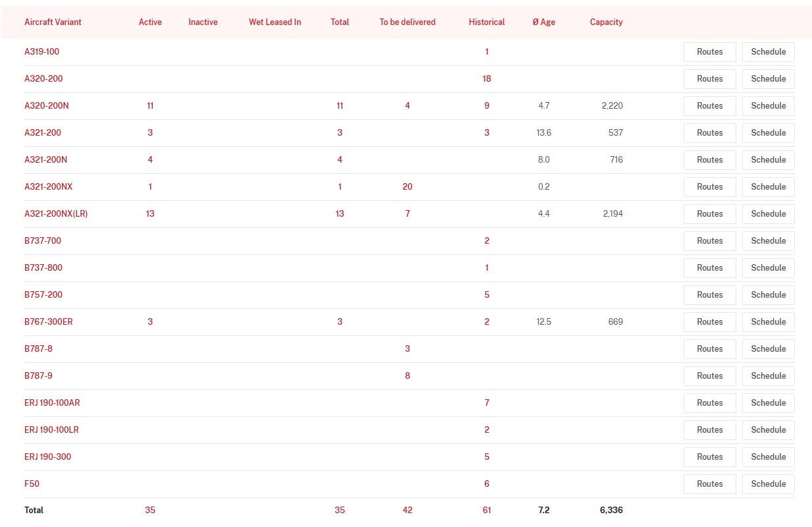The height and width of the screenshot is (527, 812).
Task: Open Routes for B767-300ER
Action: click(710, 322)
